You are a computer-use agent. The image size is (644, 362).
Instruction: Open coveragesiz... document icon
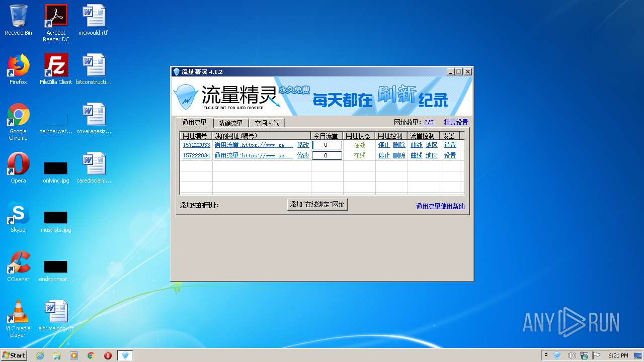tap(94, 119)
